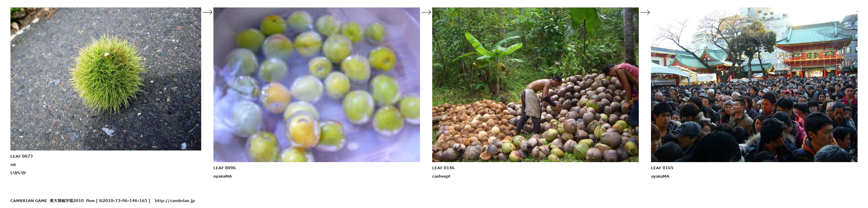The image size is (868, 208).
Task: Click the arrow between plums and coconuts images
Action: coord(426,12)
